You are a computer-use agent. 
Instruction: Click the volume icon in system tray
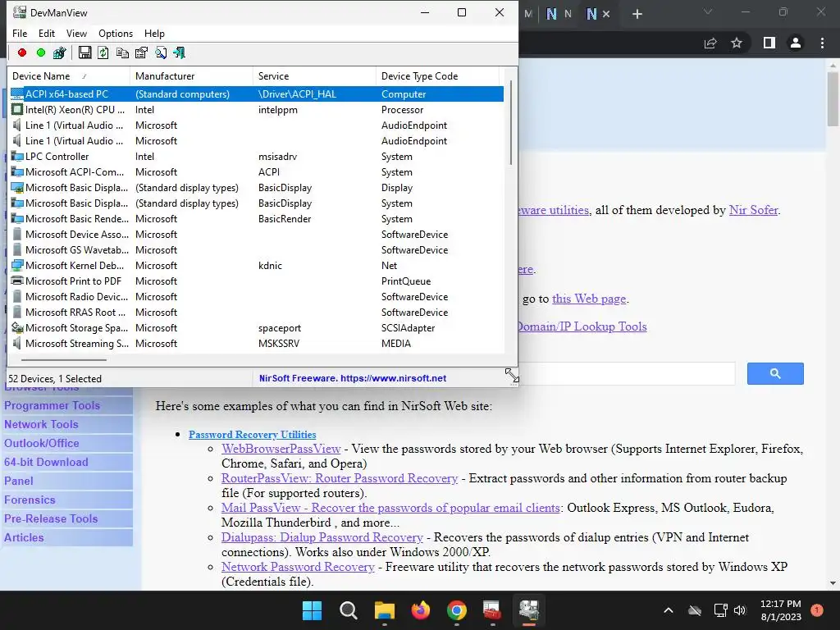[x=740, y=610]
